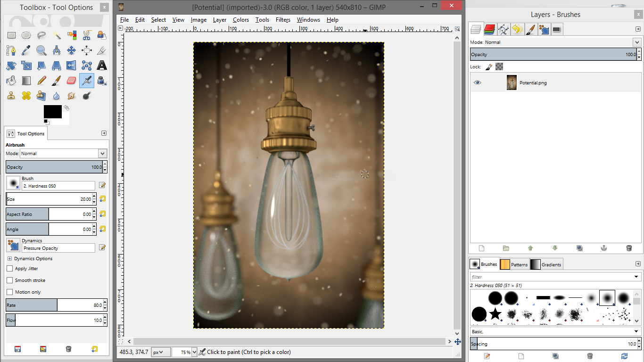The height and width of the screenshot is (362, 644).
Task: Expand the Dynamics Options section
Action: (10, 258)
